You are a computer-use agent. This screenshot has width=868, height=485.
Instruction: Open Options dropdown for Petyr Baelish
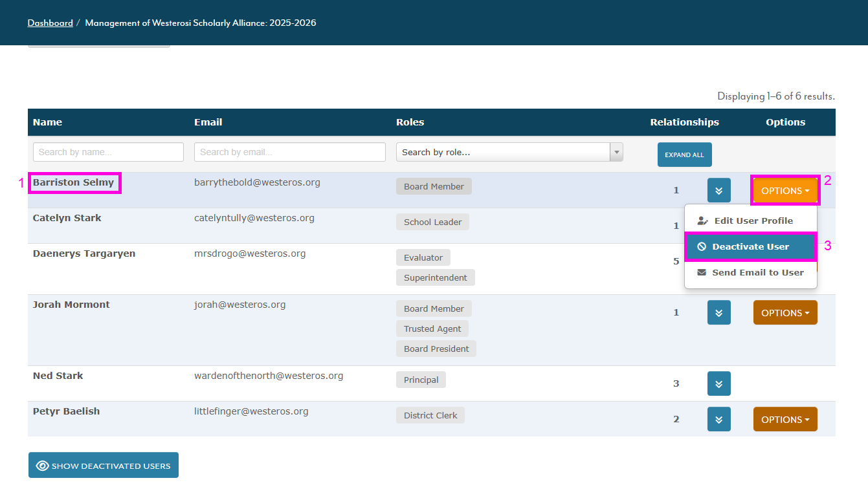click(x=785, y=419)
